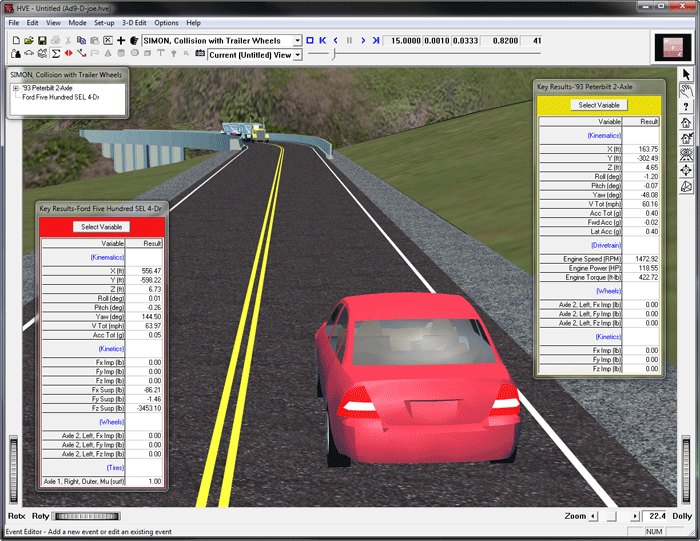The width and height of the screenshot is (700, 541).
Task: Click the home view icon
Action: click(687, 122)
